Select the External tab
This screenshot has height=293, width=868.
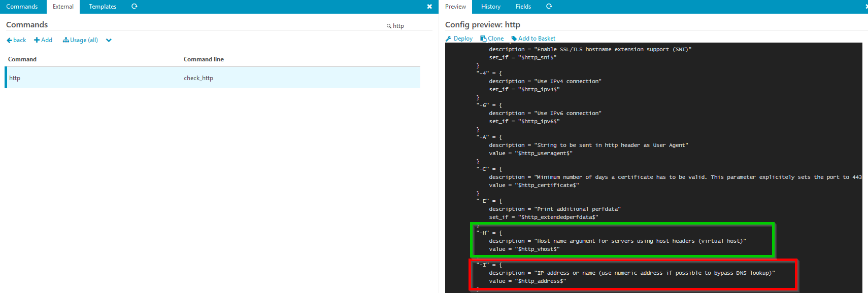click(x=63, y=7)
